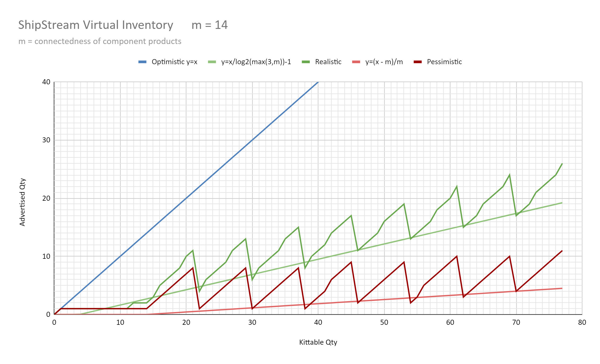Click the x-axis label 20

[x=186, y=322]
